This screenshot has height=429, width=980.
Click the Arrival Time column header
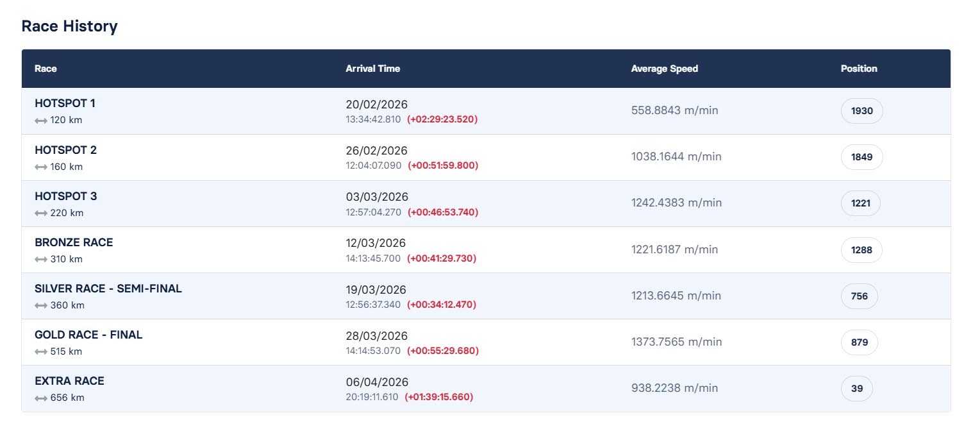pos(373,69)
